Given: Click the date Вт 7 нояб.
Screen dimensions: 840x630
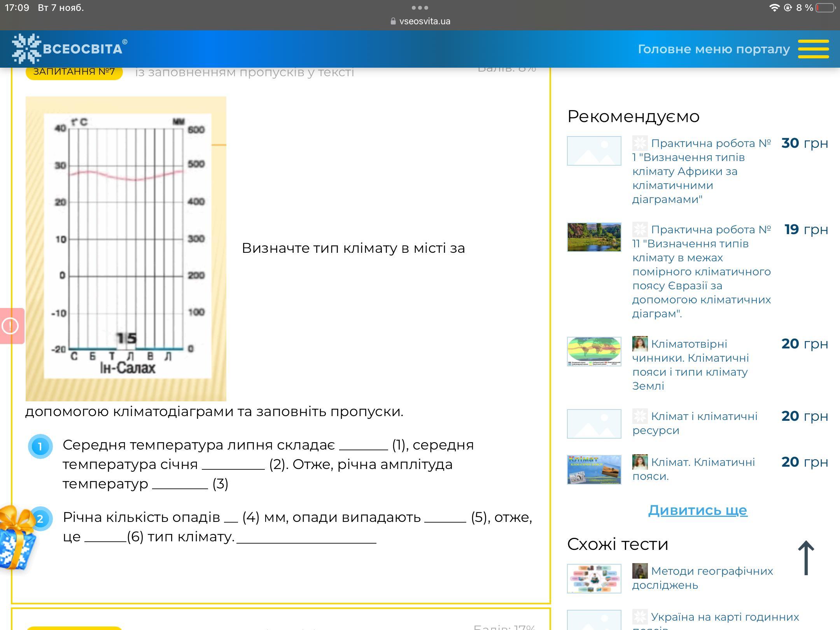Looking at the screenshot, I should pos(61,8).
